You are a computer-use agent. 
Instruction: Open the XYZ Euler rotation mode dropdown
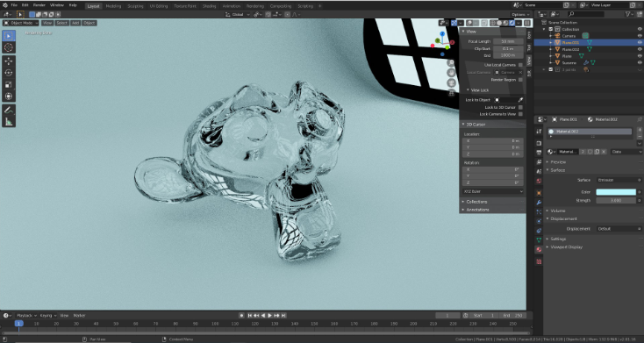tap(493, 191)
